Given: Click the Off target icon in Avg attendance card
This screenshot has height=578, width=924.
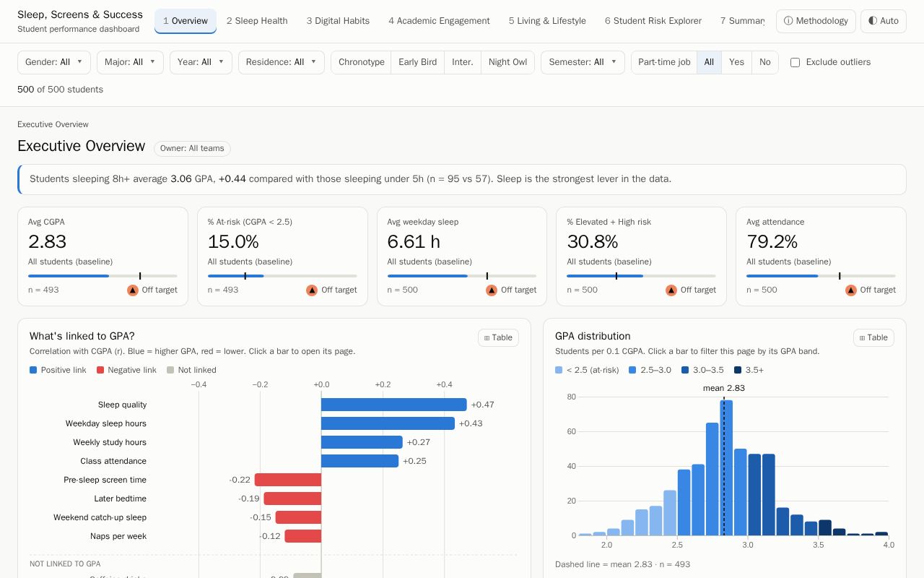Looking at the screenshot, I should [x=851, y=290].
